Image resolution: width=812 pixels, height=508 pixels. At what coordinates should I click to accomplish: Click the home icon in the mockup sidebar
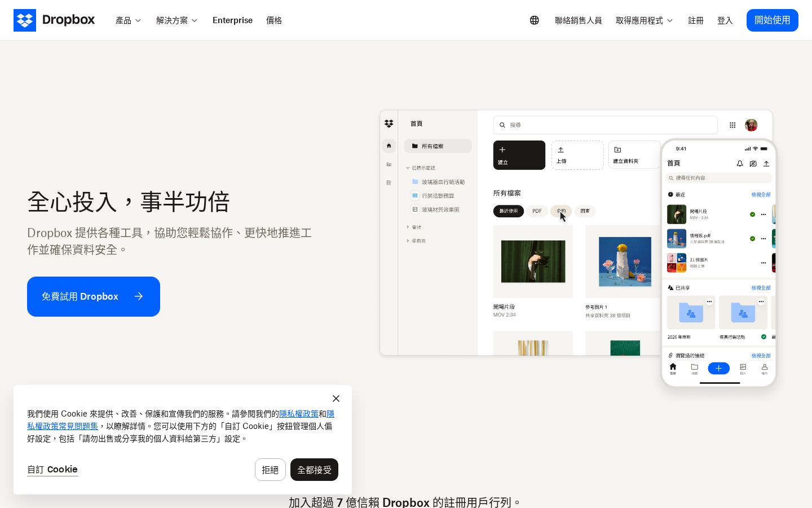[x=389, y=146]
